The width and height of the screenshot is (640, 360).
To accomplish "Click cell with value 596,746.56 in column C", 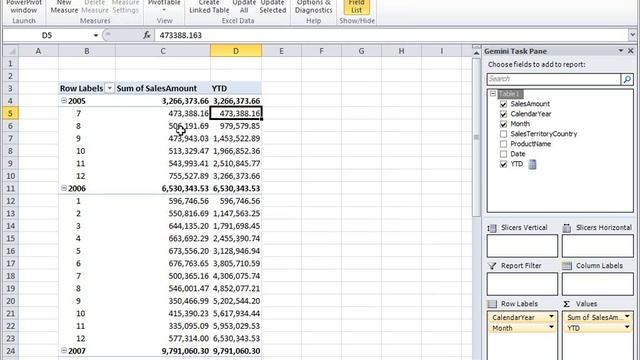I will (x=163, y=201).
